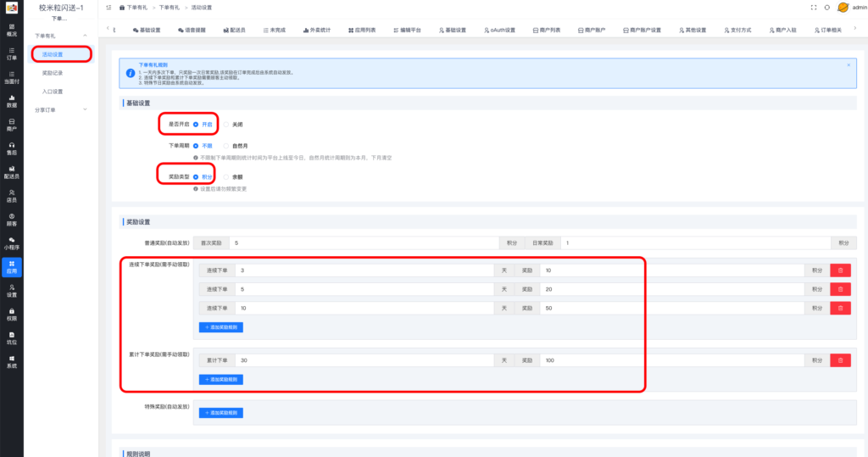Go to 小程序 in the left sidebar
The image size is (868, 457).
12,243
